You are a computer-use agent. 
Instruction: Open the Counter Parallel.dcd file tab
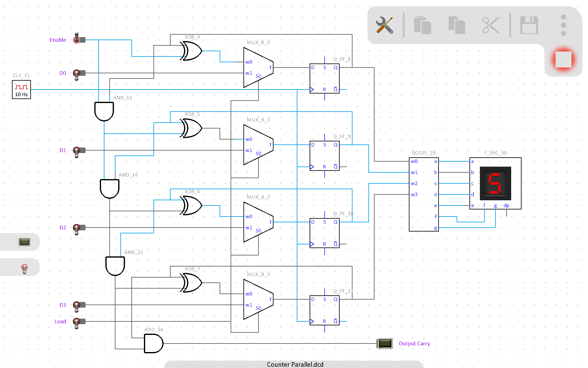295,364
